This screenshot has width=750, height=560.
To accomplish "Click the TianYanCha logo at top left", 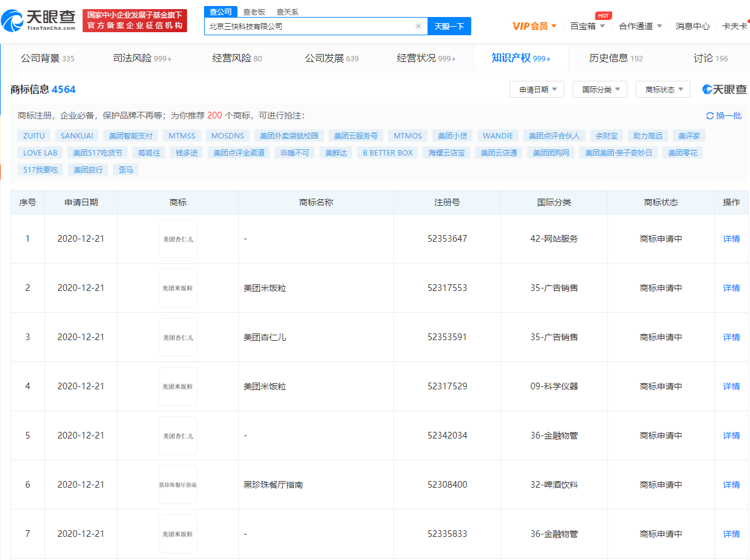I will pyautogui.click(x=39, y=20).
